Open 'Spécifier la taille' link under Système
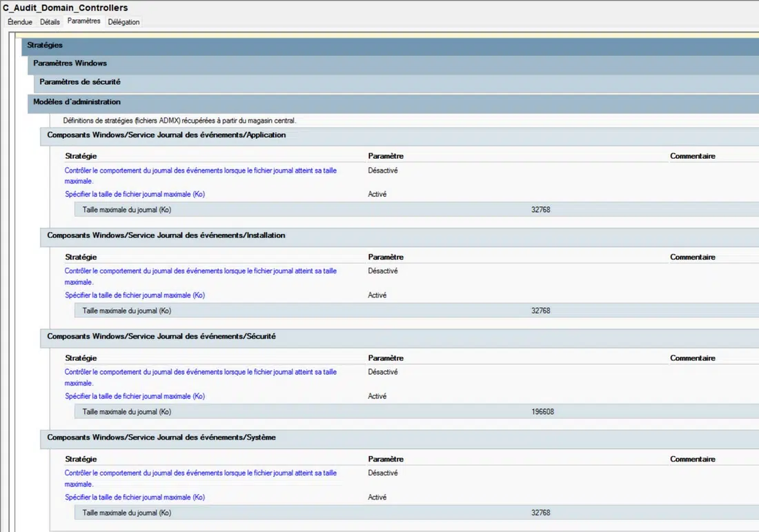 135,497
